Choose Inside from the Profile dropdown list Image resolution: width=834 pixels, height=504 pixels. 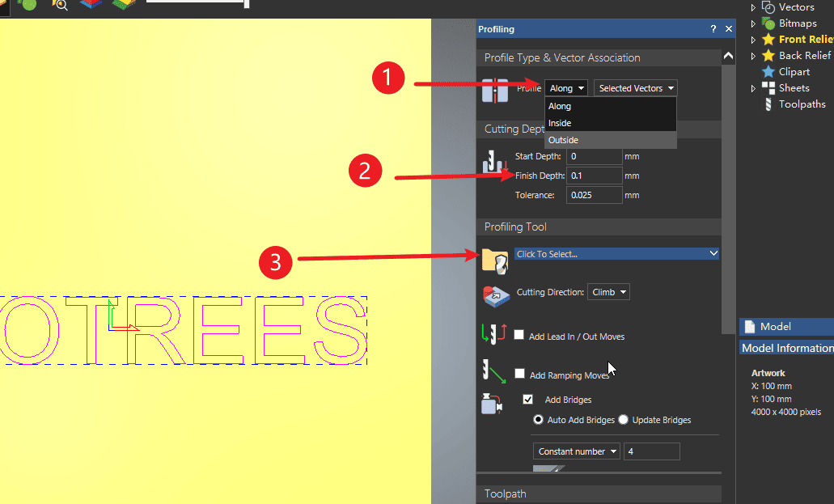(x=560, y=123)
